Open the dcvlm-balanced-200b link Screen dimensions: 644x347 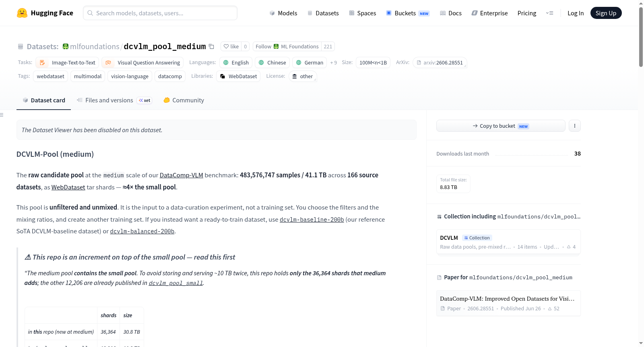(142, 231)
